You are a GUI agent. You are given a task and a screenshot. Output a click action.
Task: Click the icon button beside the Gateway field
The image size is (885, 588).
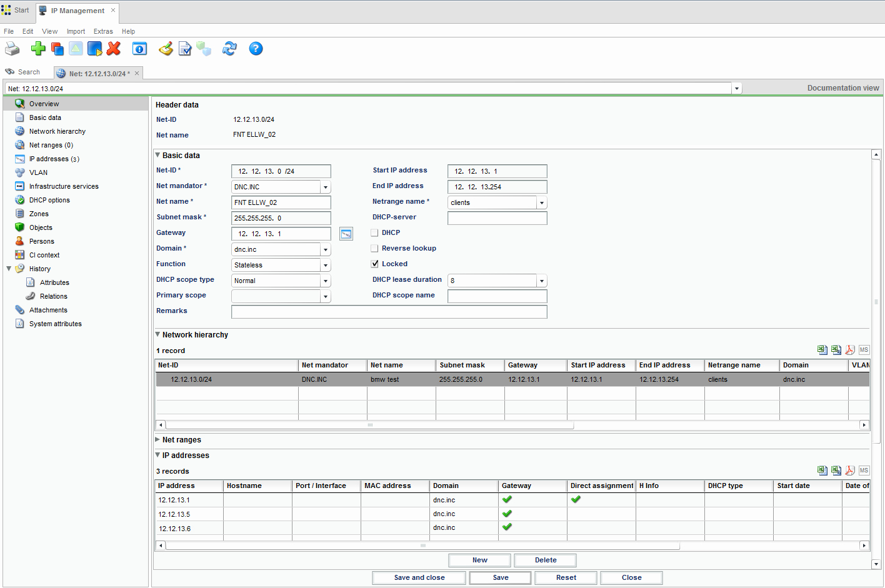[x=346, y=234]
